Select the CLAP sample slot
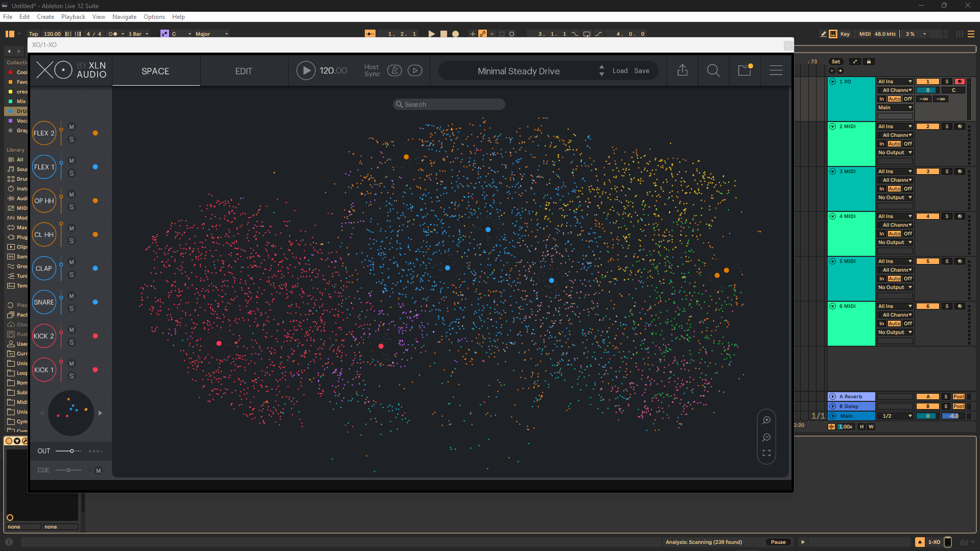 pyautogui.click(x=44, y=269)
